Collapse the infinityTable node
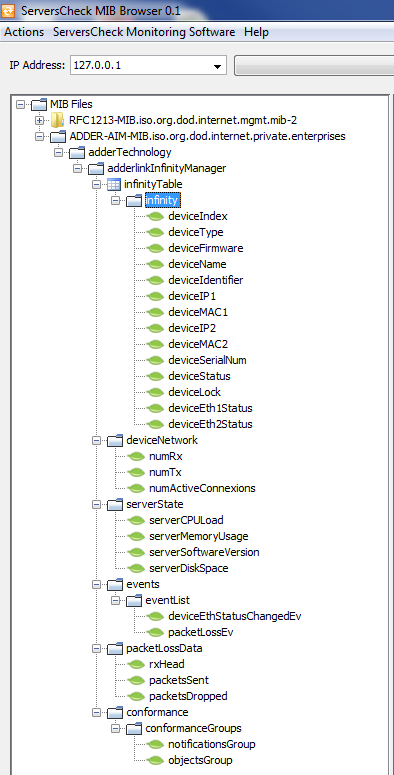Viewport: 394px width, 775px height. [97, 184]
